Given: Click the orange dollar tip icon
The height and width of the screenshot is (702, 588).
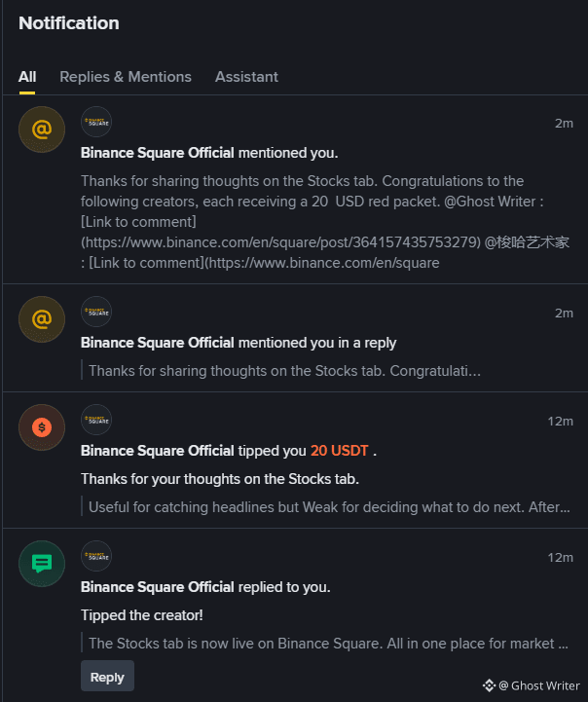Looking at the screenshot, I should click(42, 427).
